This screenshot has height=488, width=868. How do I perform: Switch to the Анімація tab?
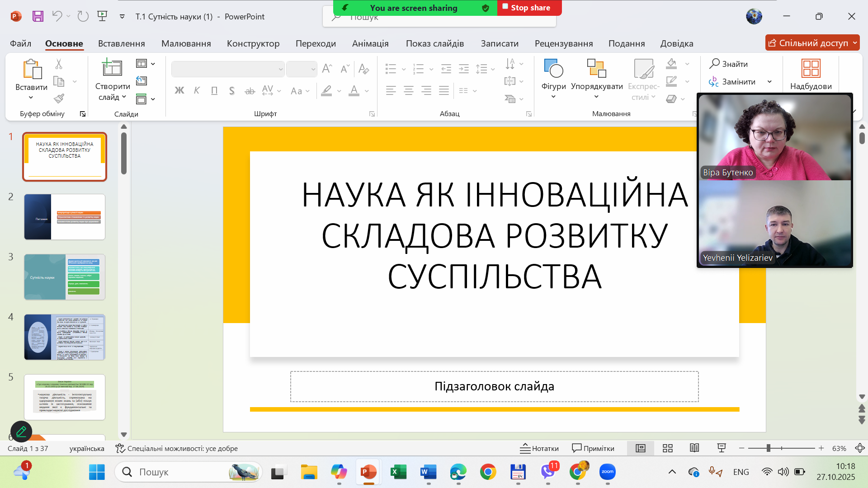[x=370, y=43]
